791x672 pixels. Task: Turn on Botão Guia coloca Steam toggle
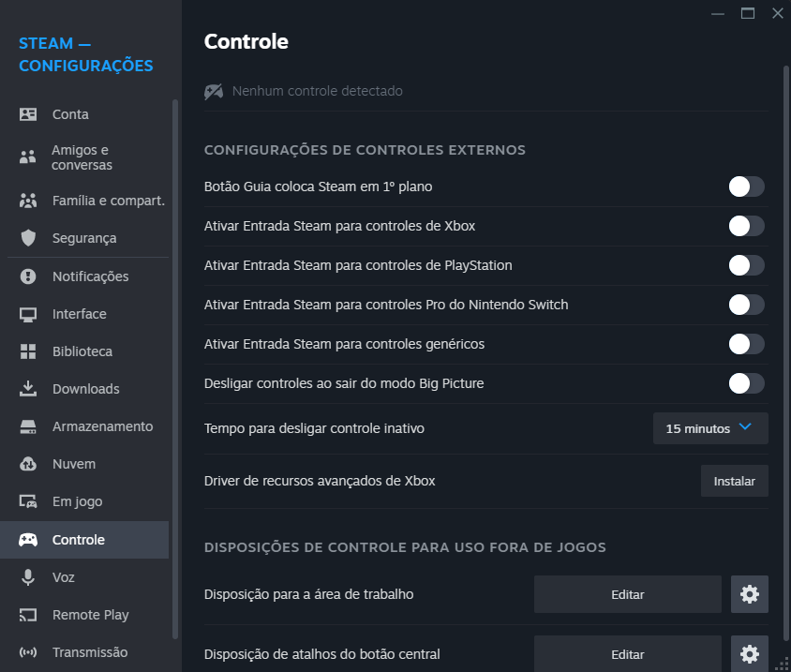[747, 187]
